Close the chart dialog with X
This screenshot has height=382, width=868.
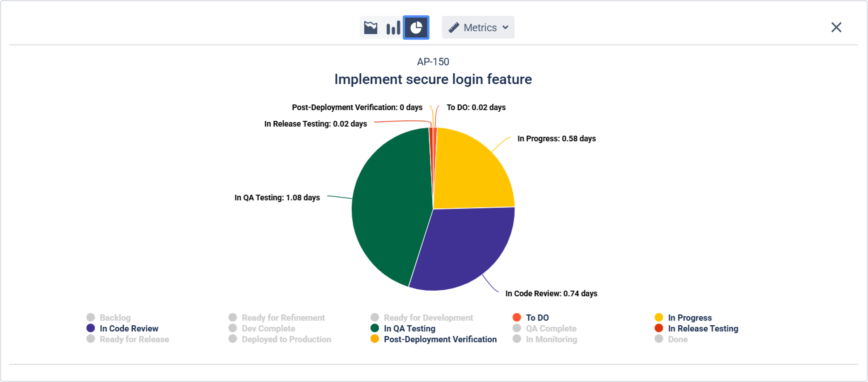(x=836, y=27)
